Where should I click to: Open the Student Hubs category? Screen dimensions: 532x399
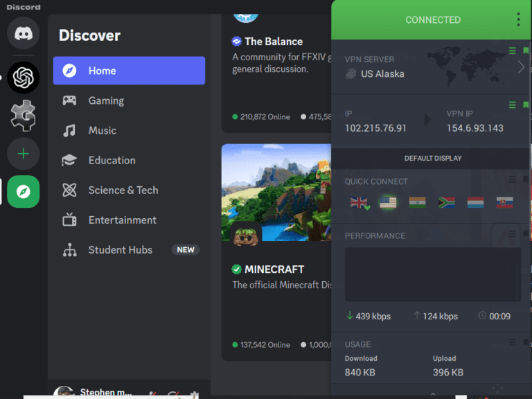[130, 249]
